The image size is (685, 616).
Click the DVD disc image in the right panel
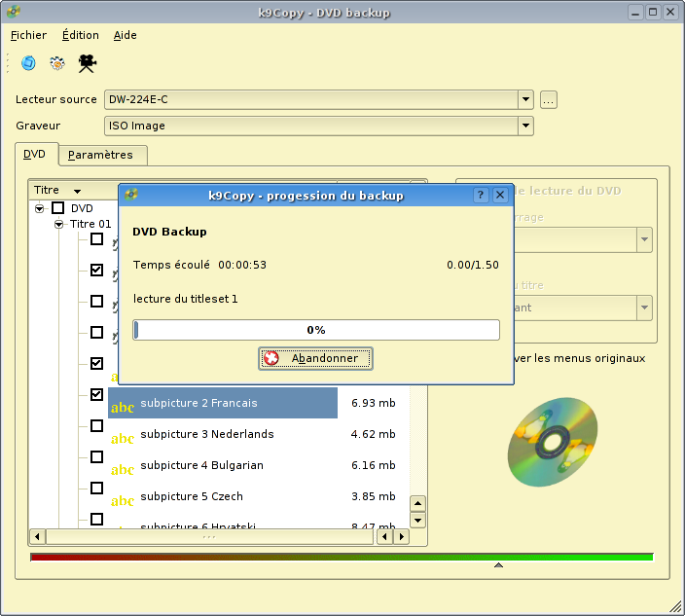coord(553,442)
